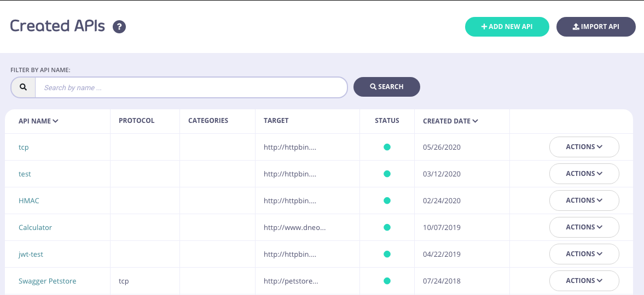Expand Actions menu for Swagger Petstore

[x=584, y=281]
